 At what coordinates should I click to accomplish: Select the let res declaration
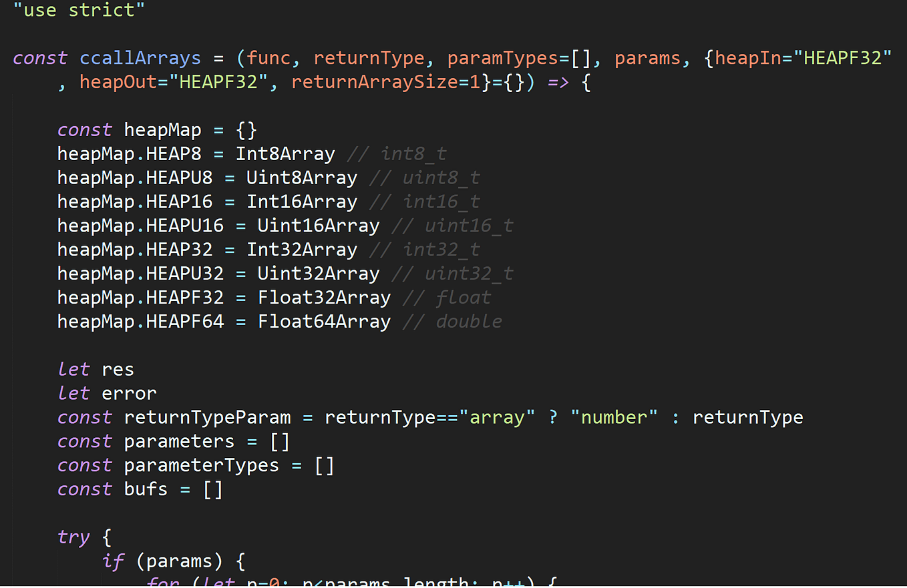[96, 368]
